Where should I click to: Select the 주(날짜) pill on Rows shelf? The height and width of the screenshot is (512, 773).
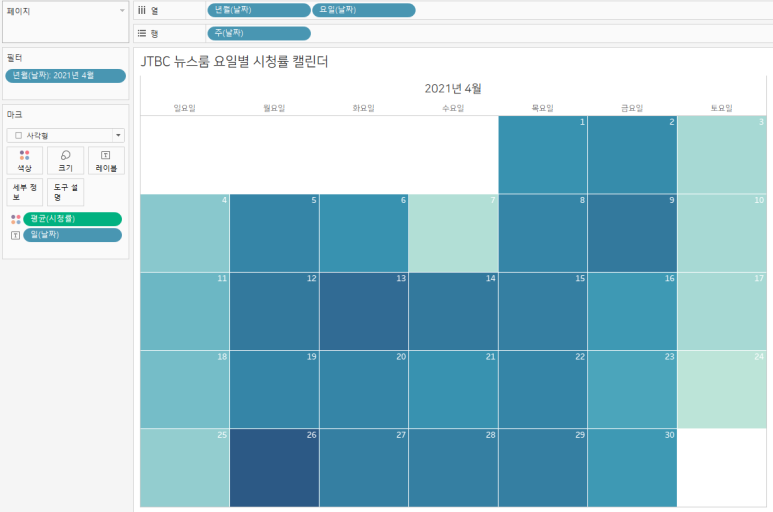coord(259,33)
